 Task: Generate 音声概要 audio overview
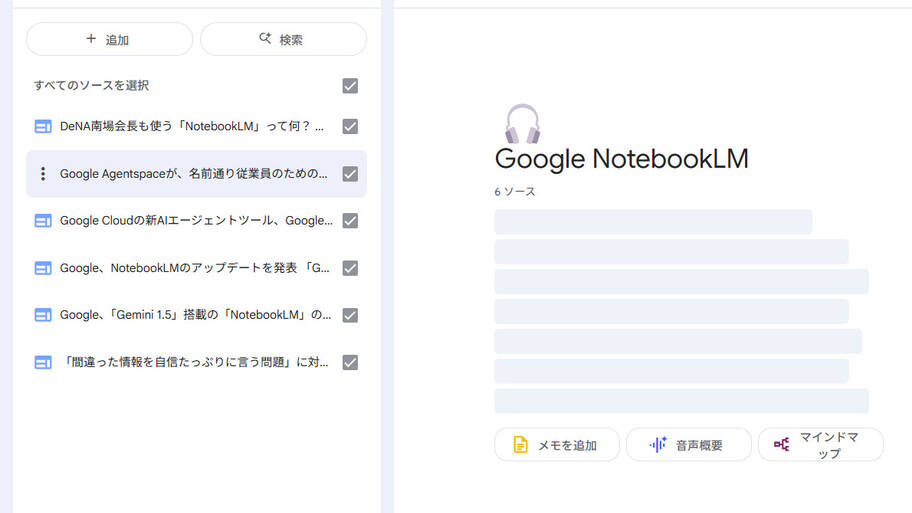click(x=689, y=445)
